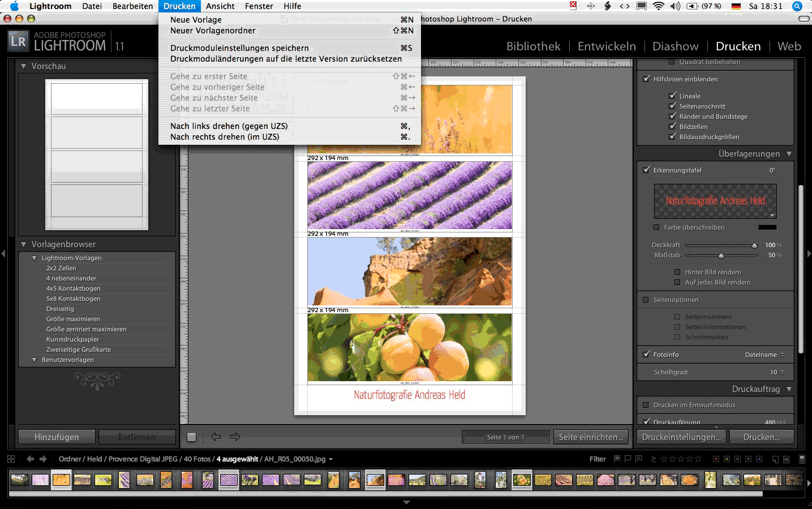812x509 pixels.
Task: Click the stop square icon in toolbar
Action: point(191,437)
